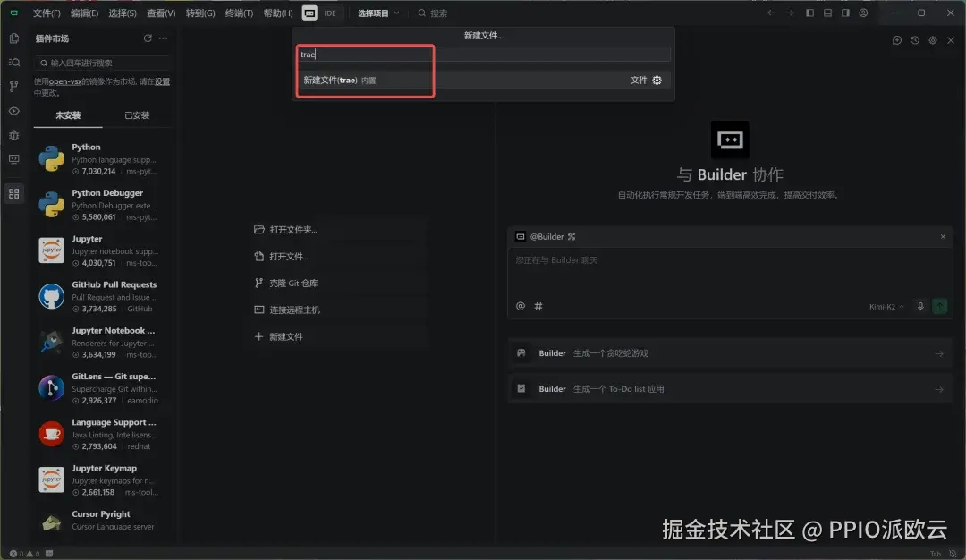Image resolution: width=966 pixels, height=560 pixels.
Task: Click the @ mention icon in chat input
Action: coord(521,306)
